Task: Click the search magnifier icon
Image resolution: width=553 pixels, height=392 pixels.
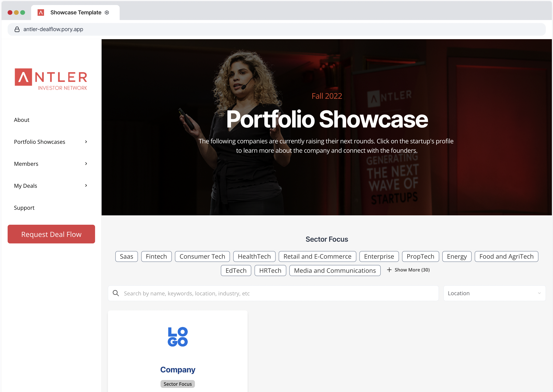Action: pyautogui.click(x=116, y=293)
